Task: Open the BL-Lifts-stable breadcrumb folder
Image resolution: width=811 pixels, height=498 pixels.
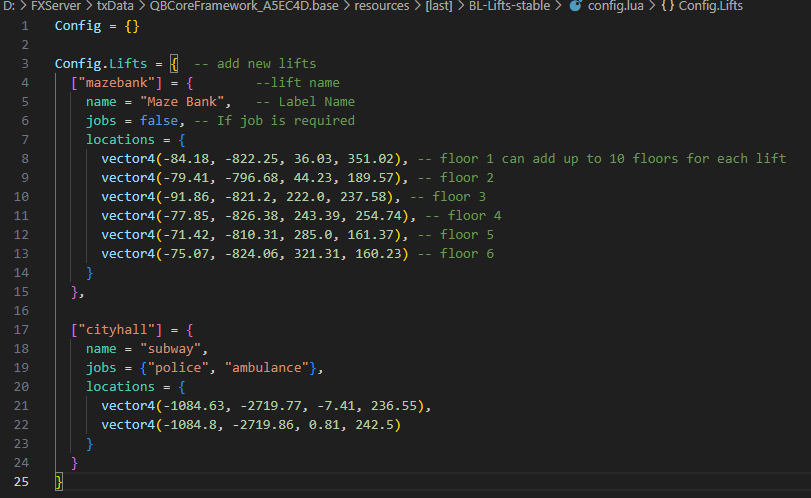Action: (x=509, y=6)
